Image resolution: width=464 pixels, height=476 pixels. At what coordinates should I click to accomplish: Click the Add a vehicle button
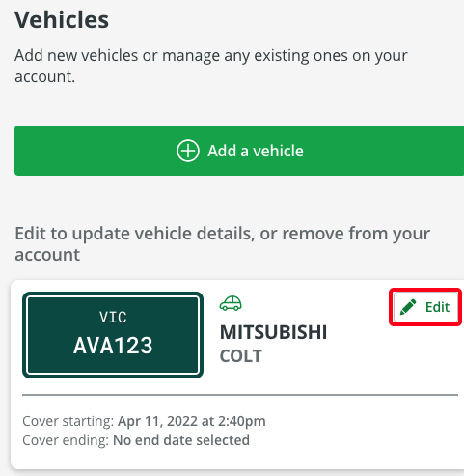(x=239, y=151)
